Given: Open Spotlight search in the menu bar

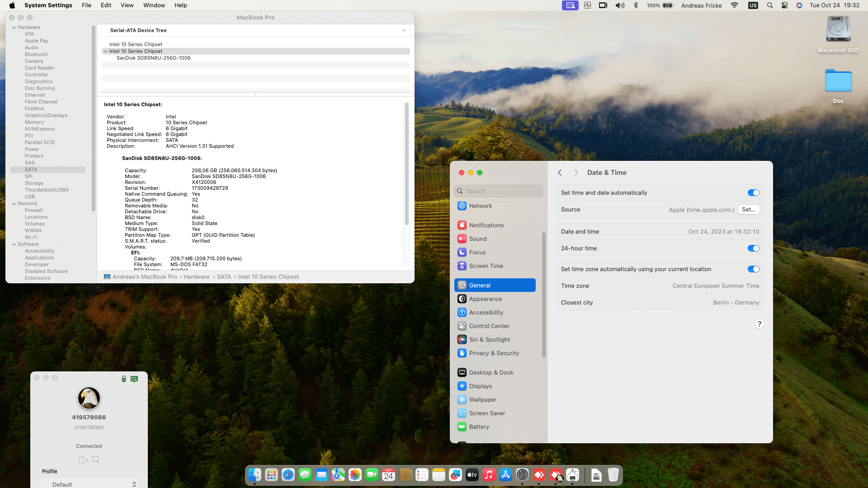Looking at the screenshot, I should coord(769,5).
